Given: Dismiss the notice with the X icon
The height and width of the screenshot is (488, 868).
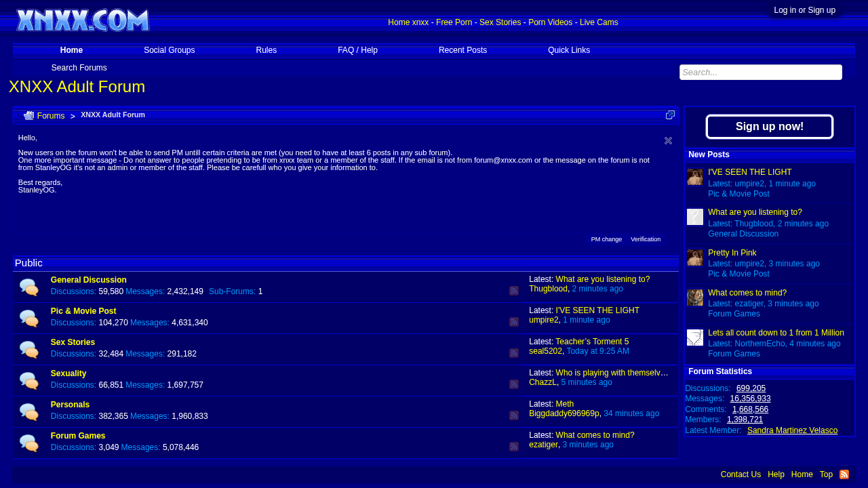Looking at the screenshot, I should point(668,141).
